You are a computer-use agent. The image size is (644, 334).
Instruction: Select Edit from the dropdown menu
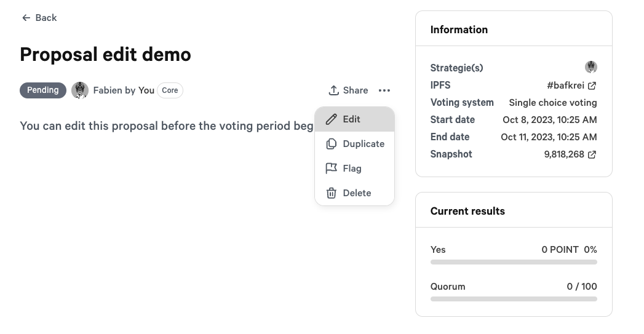click(x=352, y=119)
